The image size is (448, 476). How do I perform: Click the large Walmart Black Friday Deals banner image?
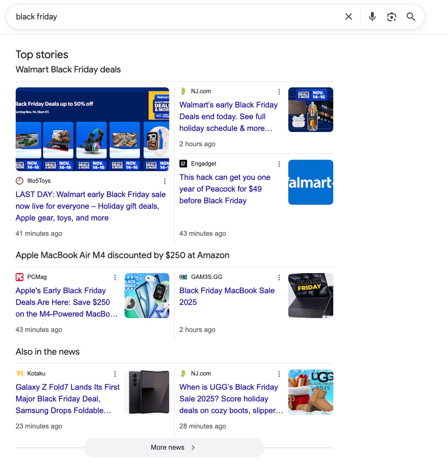click(92, 129)
